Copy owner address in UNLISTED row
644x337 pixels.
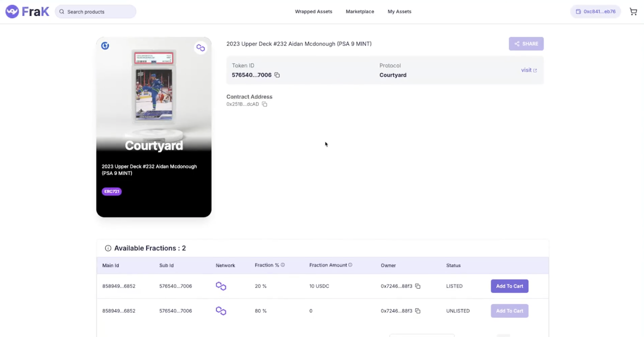(x=418, y=311)
